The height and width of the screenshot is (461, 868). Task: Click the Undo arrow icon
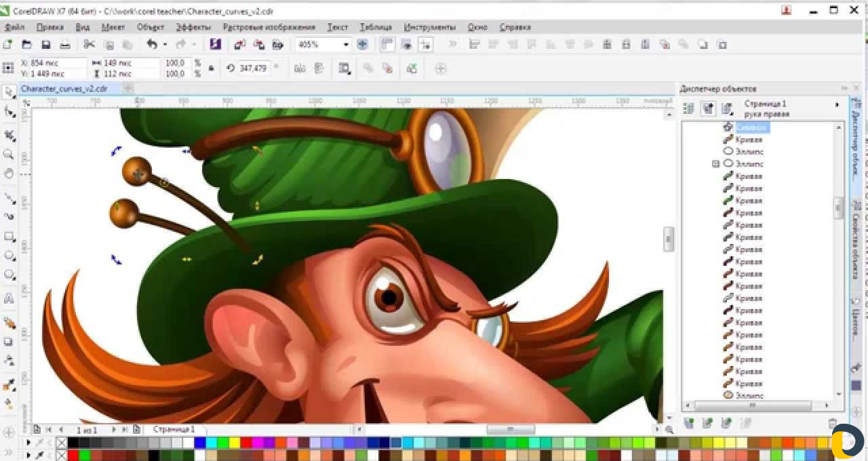pos(152,45)
